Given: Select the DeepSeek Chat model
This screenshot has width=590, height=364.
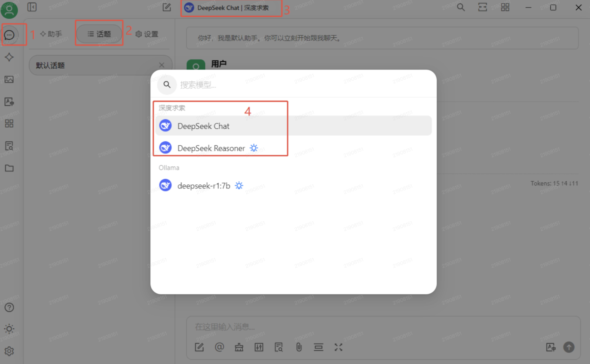Looking at the screenshot, I should (293, 126).
